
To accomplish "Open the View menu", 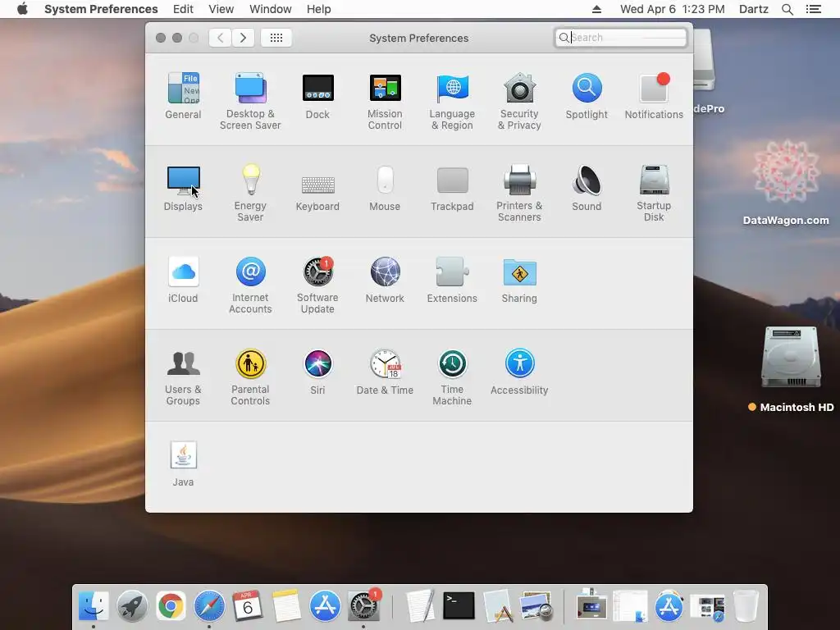I will 221,9.
